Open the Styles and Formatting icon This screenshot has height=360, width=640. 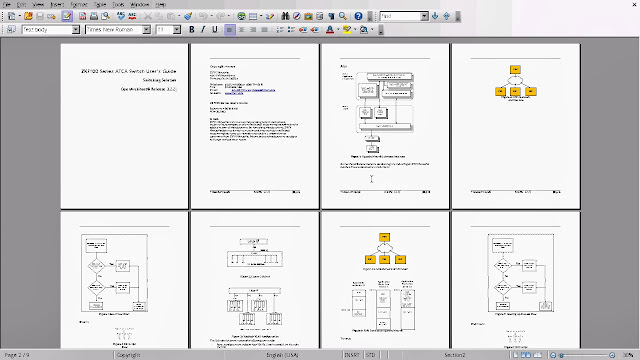click(x=11, y=29)
